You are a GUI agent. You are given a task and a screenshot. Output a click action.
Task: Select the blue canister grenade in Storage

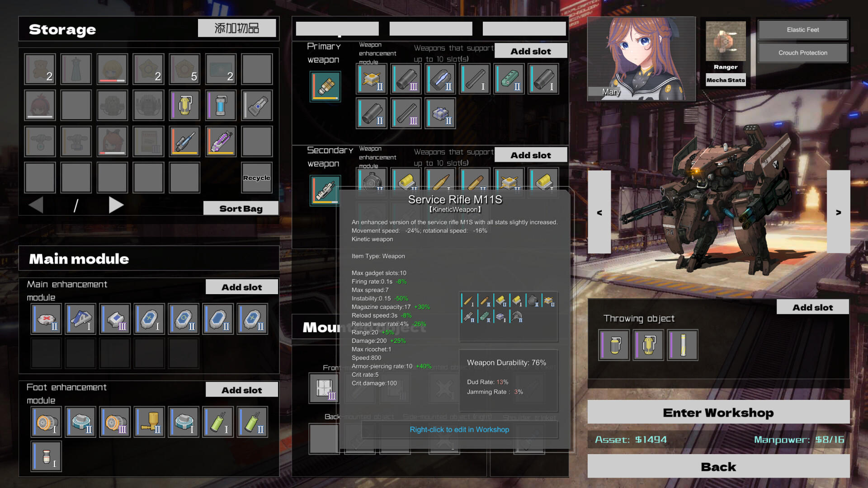221,105
